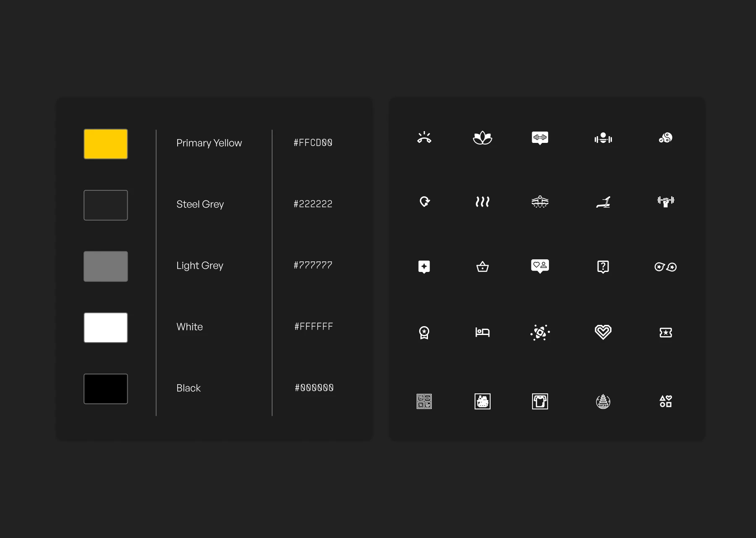The height and width of the screenshot is (538, 756).
Task: Select the lotus flower icon
Action: [x=483, y=138]
